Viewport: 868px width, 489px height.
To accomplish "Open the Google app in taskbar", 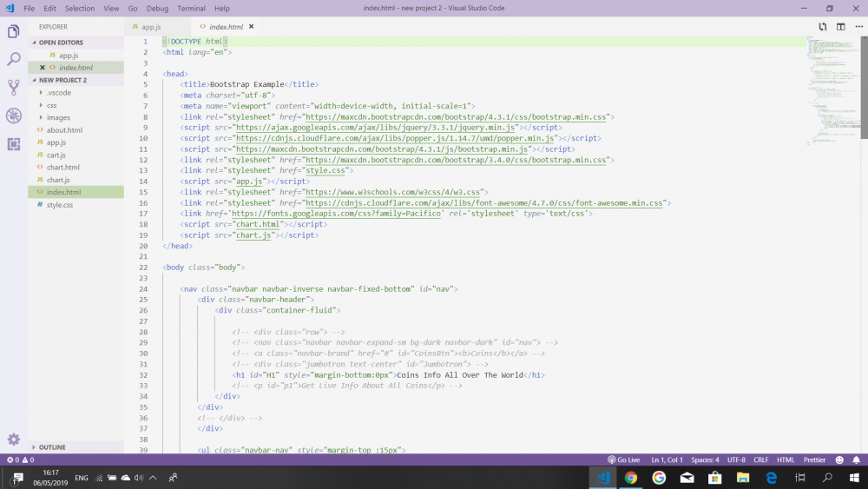I will pos(659,478).
